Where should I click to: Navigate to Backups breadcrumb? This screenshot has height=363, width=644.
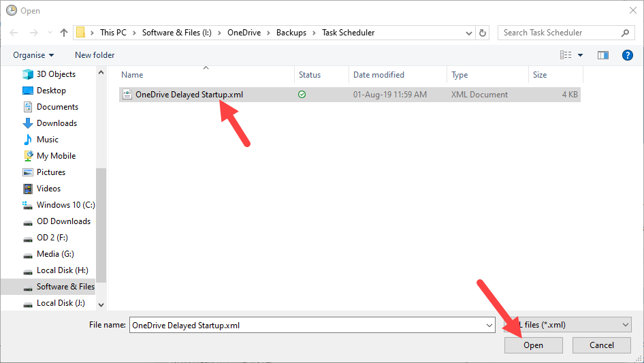point(291,33)
